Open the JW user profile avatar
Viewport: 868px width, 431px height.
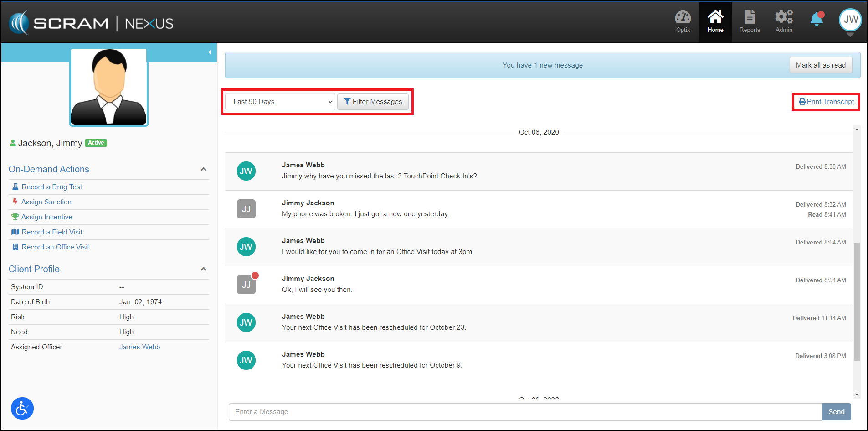tap(850, 20)
